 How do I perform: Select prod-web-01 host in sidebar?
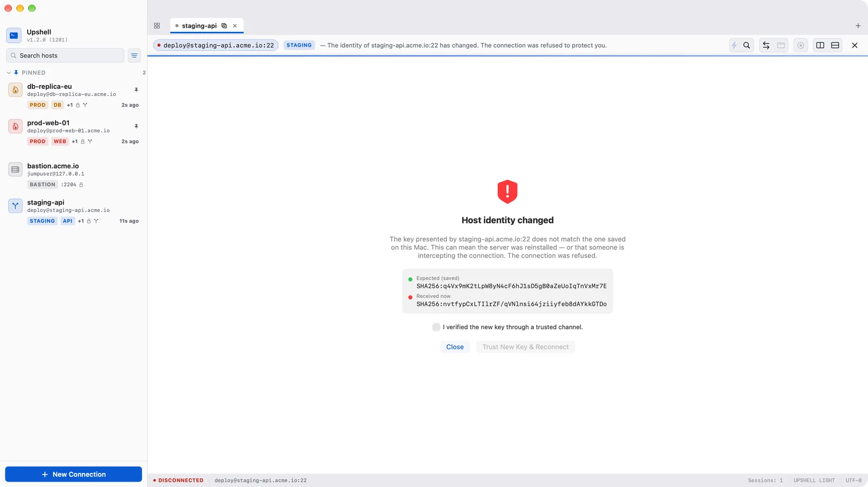coord(74,132)
